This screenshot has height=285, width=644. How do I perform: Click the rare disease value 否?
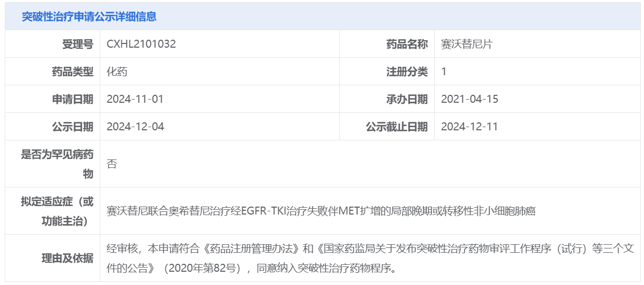pos(112,164)
